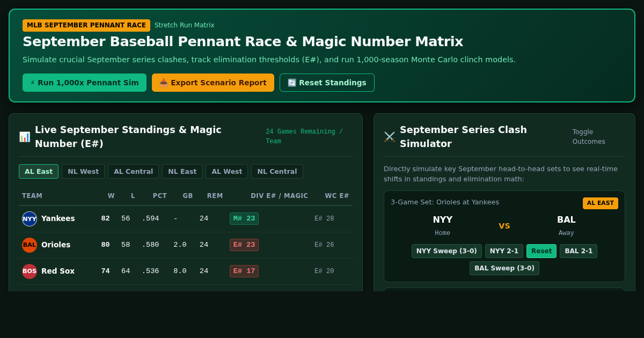Click the Yankees NYY team logo

tap(30, 219)
